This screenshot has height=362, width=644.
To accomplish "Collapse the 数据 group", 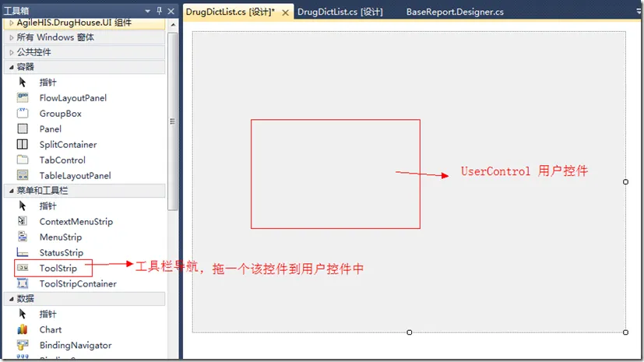I will [x=12, y=299].
